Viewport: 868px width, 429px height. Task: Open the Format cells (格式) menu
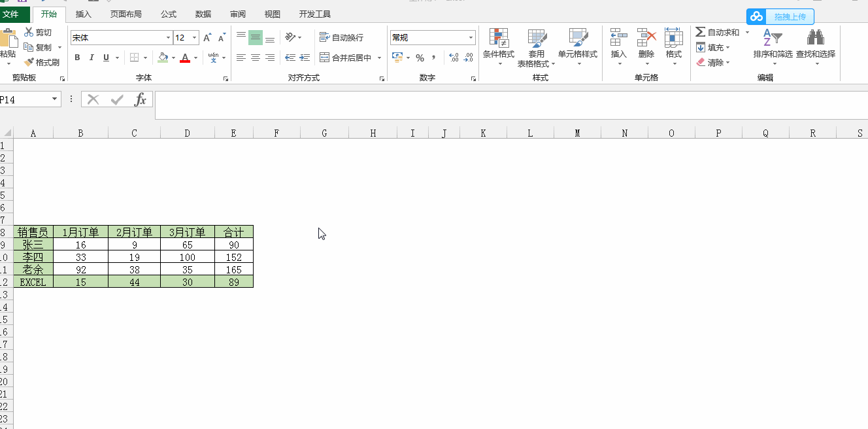674,47
